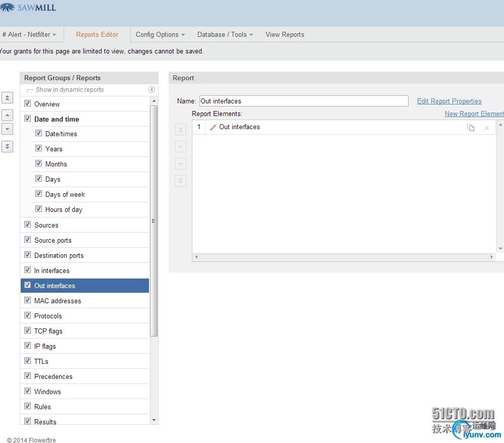Click the report list scroll up arrow
The image size is (504, 443).
[x=154, y=101]
